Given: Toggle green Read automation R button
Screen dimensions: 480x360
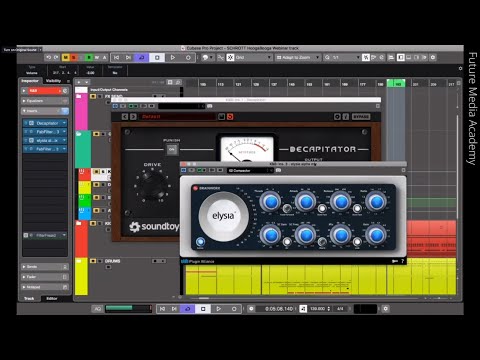Looking at the screenshot, I should 89,58.
